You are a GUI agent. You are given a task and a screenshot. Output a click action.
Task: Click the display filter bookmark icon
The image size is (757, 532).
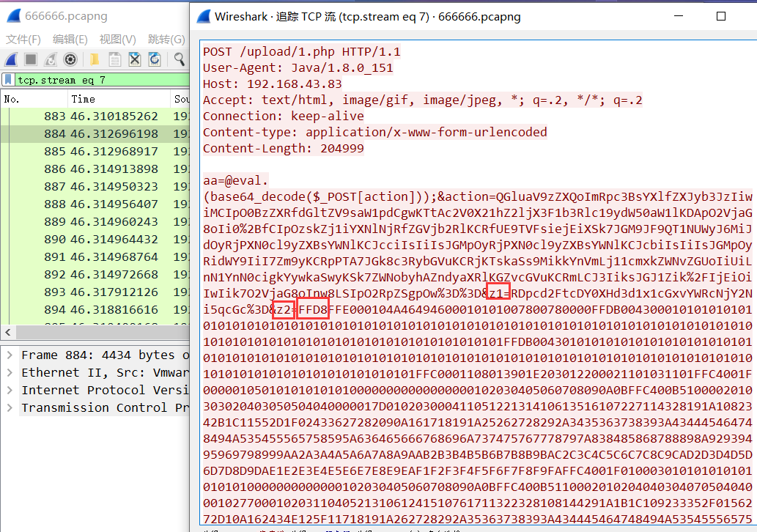8,80
